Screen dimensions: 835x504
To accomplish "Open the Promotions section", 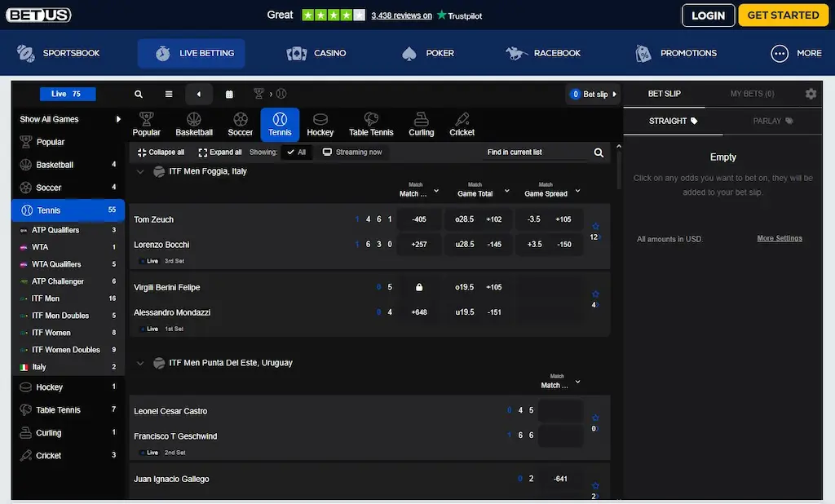I will (x=676, y=53).
